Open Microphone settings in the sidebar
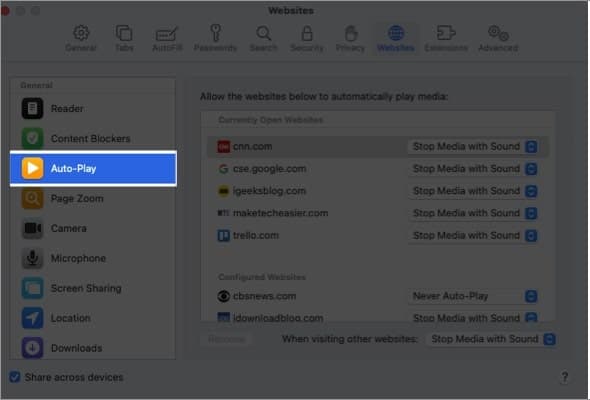The image size is (590, 400). 93,258
